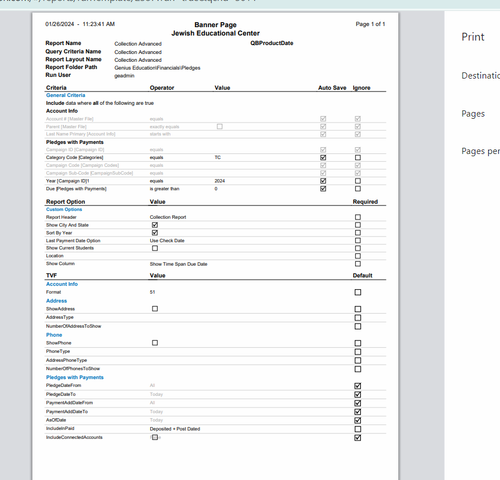Click blue Pledges with Payments heading
The height and width of the screenshot is (480, 500).
(75, 377)
